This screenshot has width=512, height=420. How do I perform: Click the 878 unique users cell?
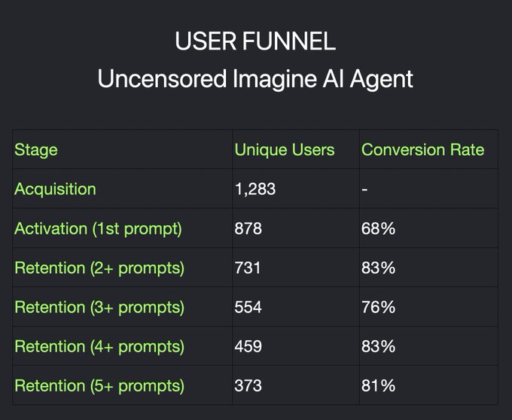[248, 228]
